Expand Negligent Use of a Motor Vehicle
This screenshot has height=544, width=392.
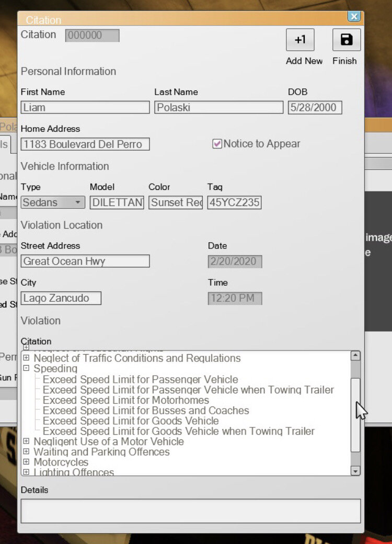[x=26, y=441]
